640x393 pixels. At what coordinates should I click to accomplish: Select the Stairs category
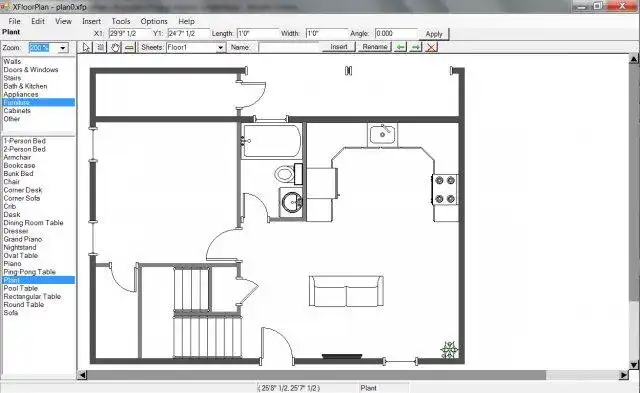tap(12, 78)
